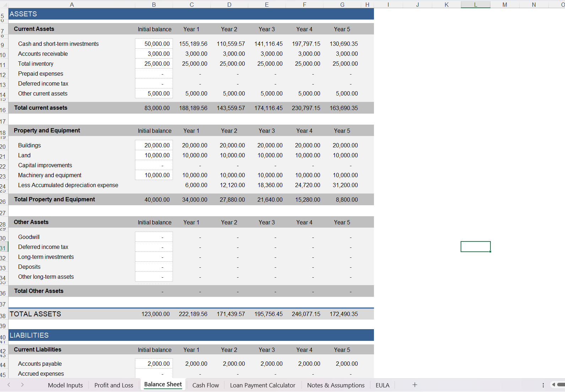This screenshot has height=392, width=565.
Task: Click the Select All corner triangle
Action: click(x=4, y=5)
